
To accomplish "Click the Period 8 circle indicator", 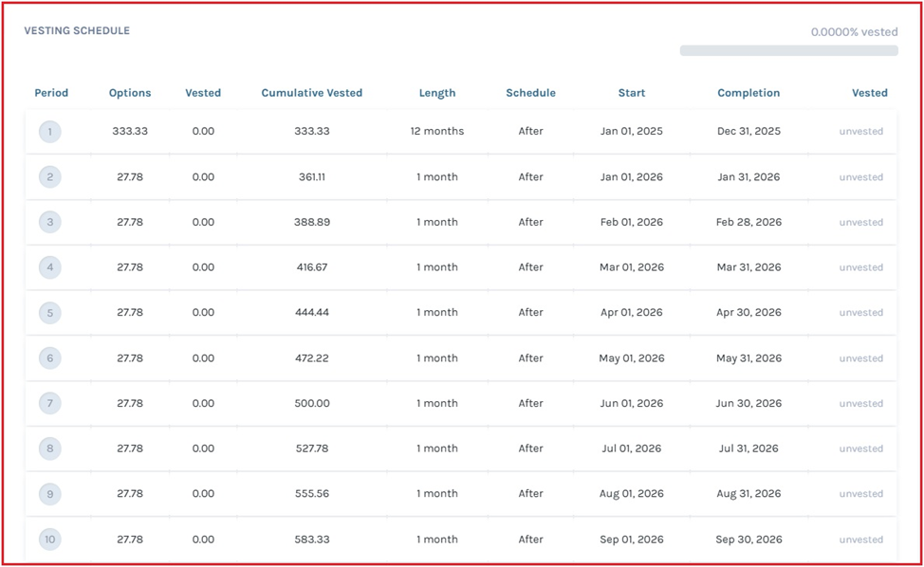I will [49, 448].
